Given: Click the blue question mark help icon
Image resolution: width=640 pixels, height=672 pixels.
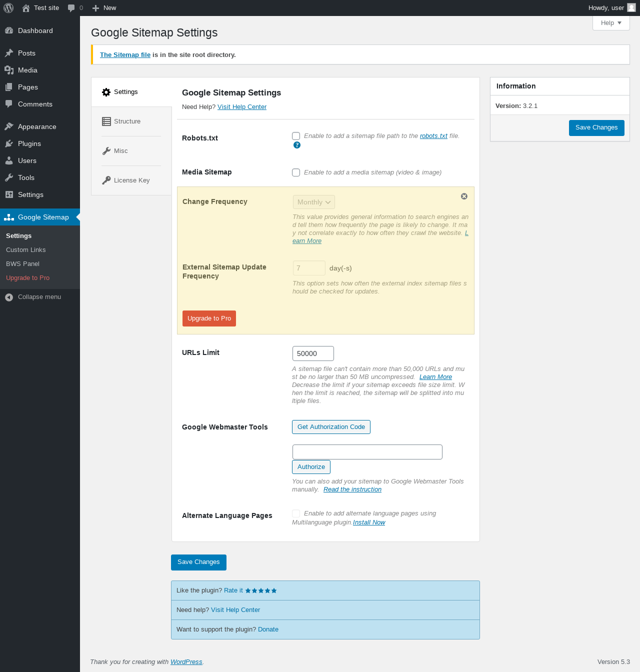Looking at the screenshot, I should (x=297, y=145).
